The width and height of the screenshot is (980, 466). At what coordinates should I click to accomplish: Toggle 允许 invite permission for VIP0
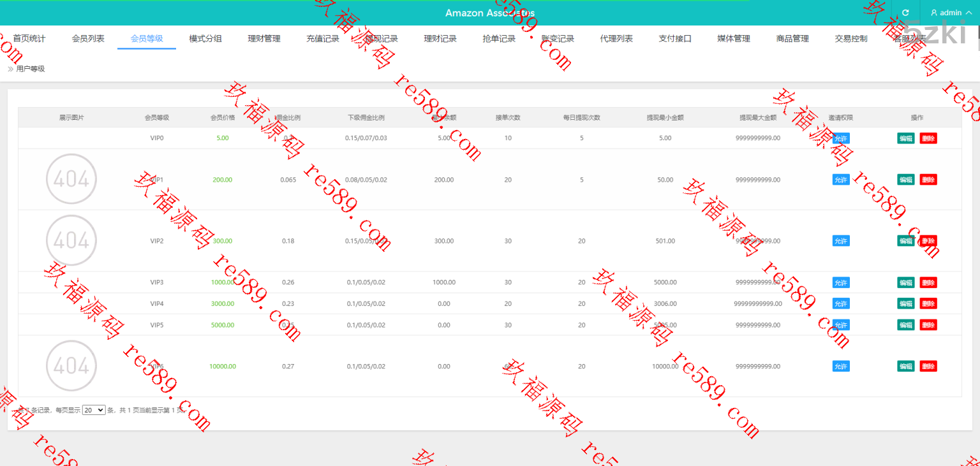click(x=841, y=138)
